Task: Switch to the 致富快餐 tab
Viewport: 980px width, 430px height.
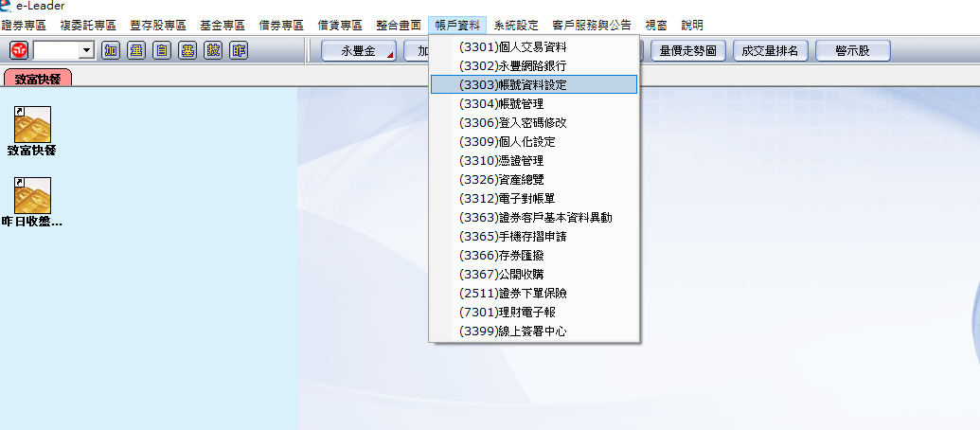Action: [x=38, y=78]
